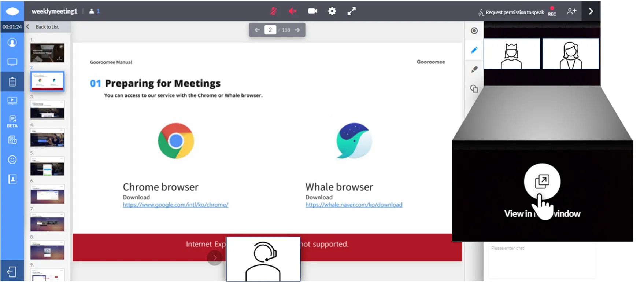
Task: Toggle the REC recording button
Action: (552, 11)
